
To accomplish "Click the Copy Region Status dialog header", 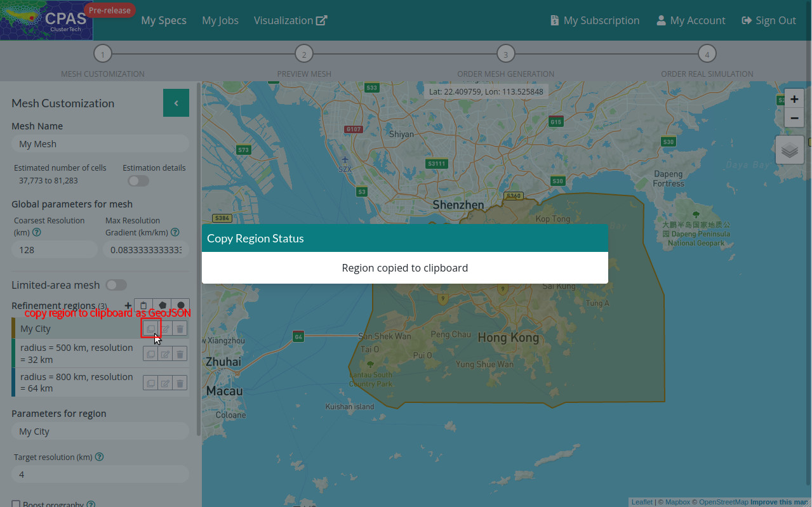I will [x=405, y=238].
